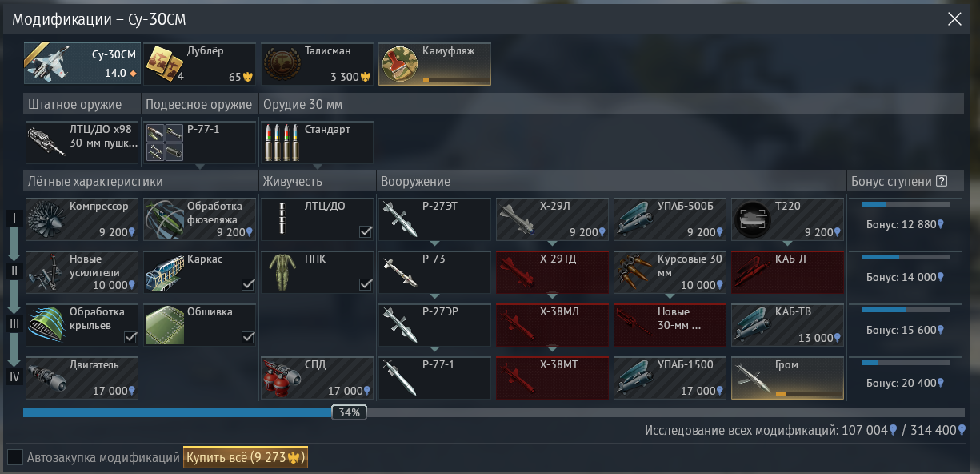
Task: Click the Х-29Л missile modification
Action: click(x=552, y=219)
